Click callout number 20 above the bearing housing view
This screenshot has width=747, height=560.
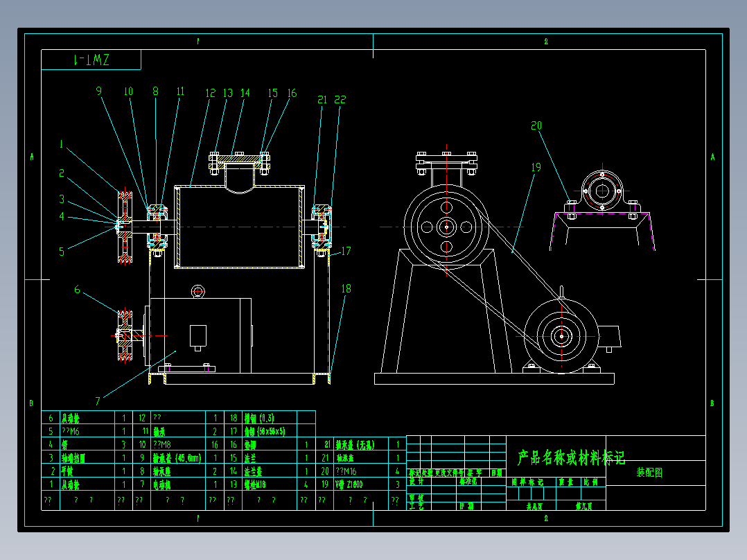pyautogui.click(x=536, y=125)
